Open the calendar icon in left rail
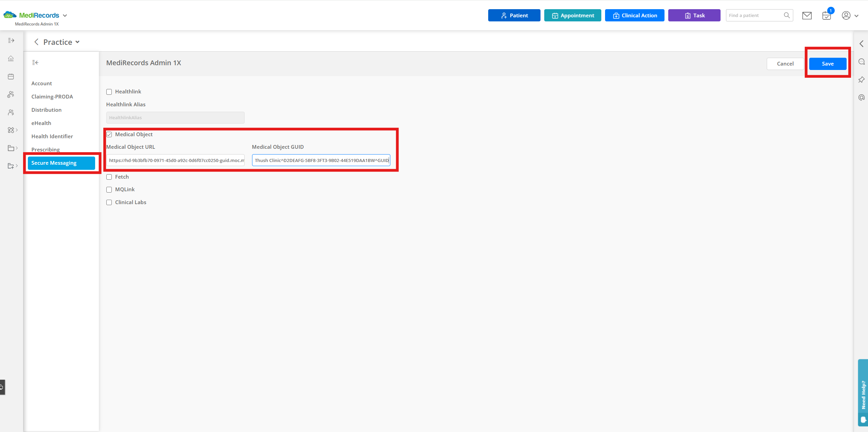This screenshot has width=868, height=432. tap(11, 76)
